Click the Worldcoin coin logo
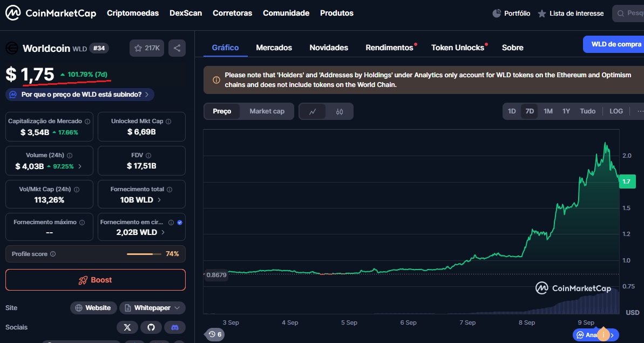 (x=11, y=48)
